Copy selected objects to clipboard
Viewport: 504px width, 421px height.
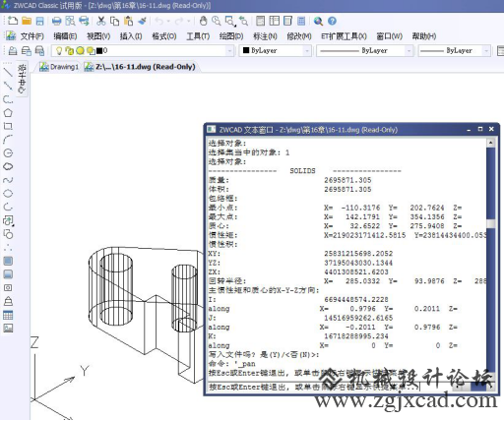114,21
